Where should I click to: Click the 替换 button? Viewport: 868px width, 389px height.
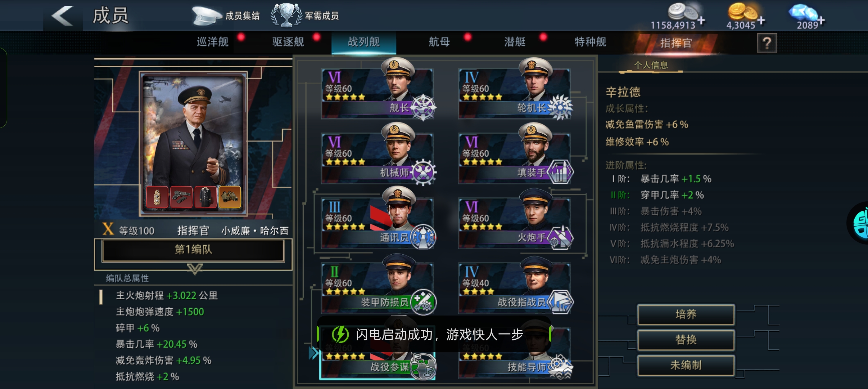click(686, 340)
